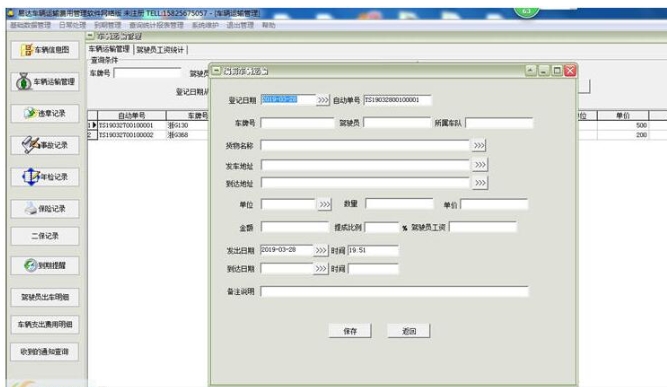
Task: Open the picker next to the 单位 field
Action: (325, 205)
